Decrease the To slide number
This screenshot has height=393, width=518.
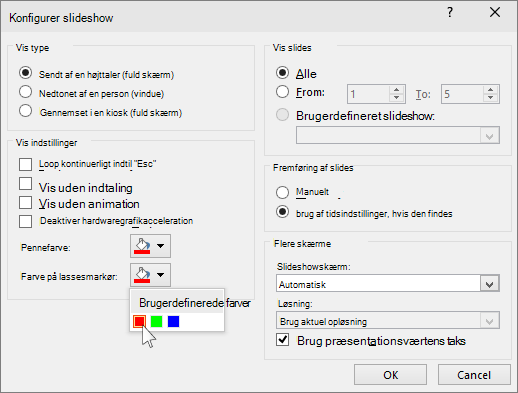coord(490,98)
